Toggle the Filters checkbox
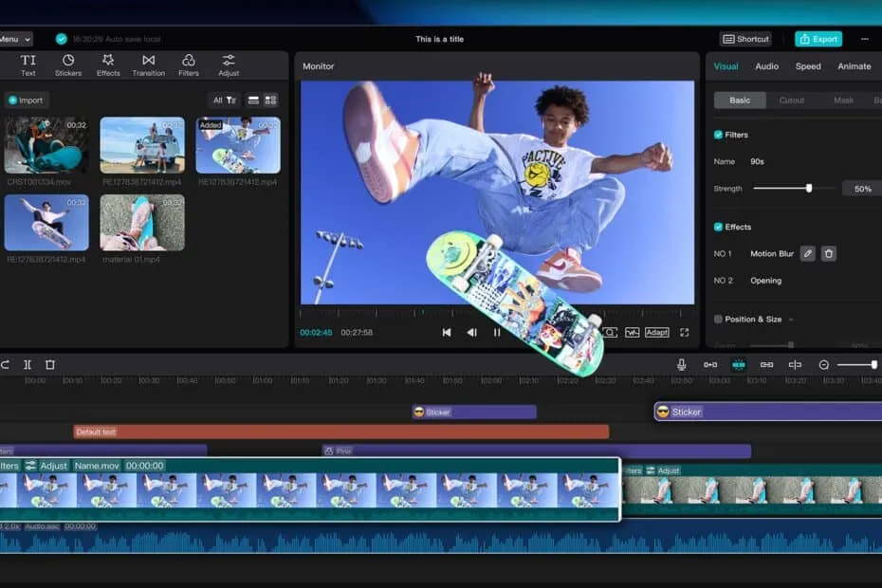Viewport: 882px width, 588px height. pos(718,135)
